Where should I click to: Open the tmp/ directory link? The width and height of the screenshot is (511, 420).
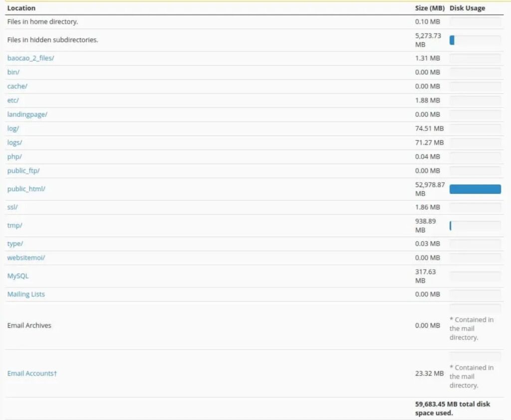[x=14, y=225]
